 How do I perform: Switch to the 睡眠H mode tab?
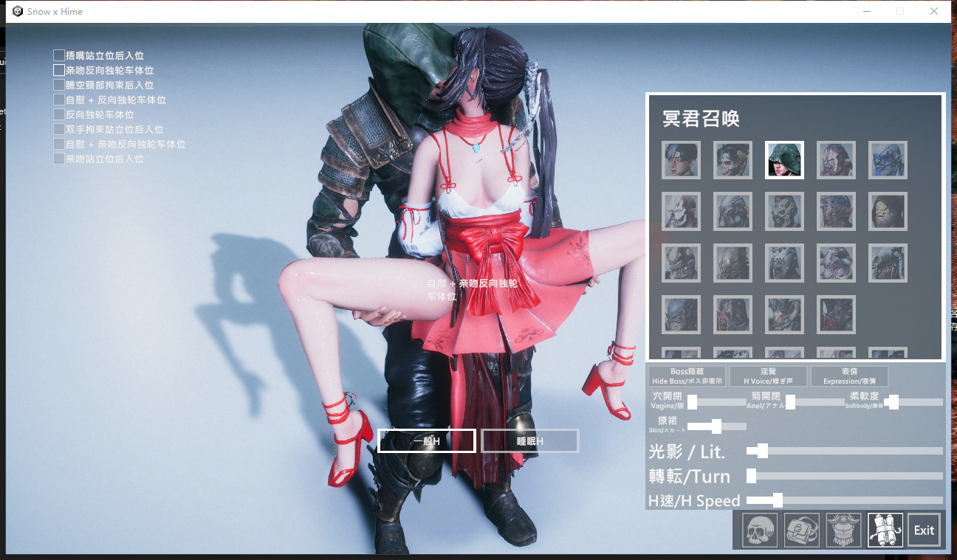(x=530, y=441)
